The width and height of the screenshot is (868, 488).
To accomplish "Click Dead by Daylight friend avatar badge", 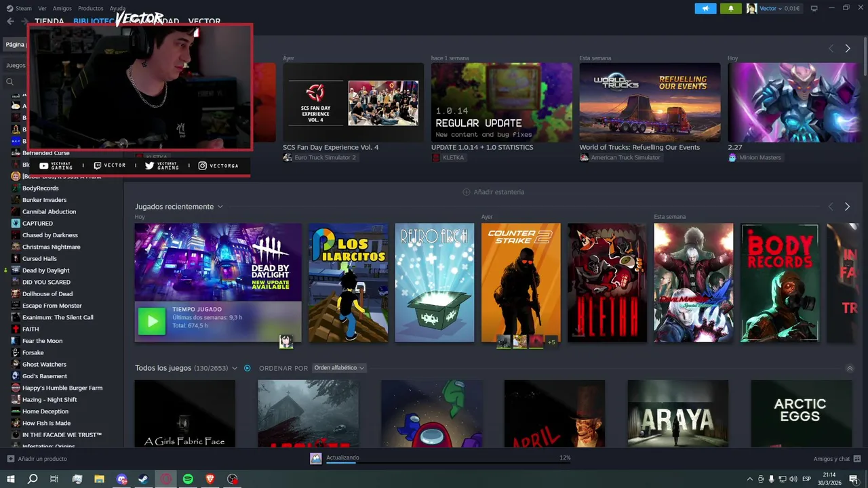I will 286,342.
